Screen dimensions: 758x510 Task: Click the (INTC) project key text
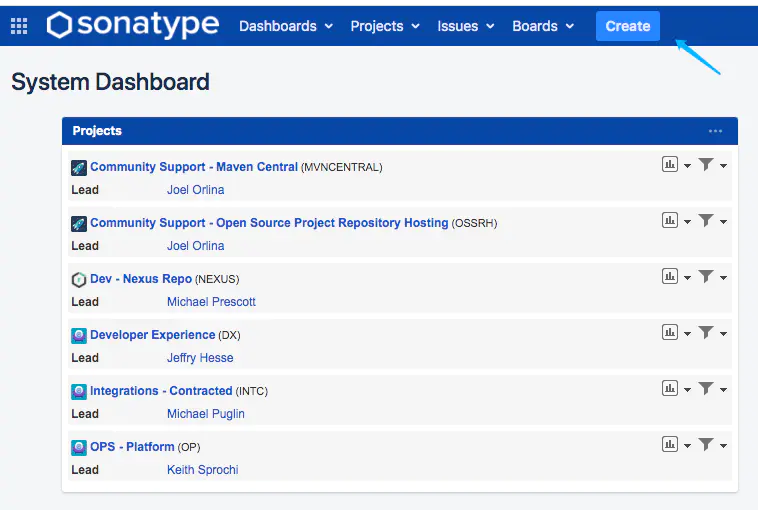pos(251,391)
